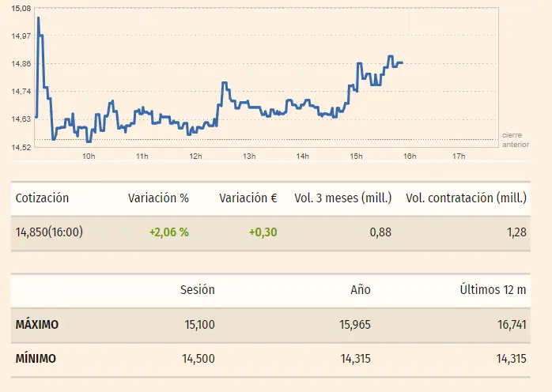The image size is (552, 392).
Task: Click the 'Cotización' column header
Action: (42, 198)
